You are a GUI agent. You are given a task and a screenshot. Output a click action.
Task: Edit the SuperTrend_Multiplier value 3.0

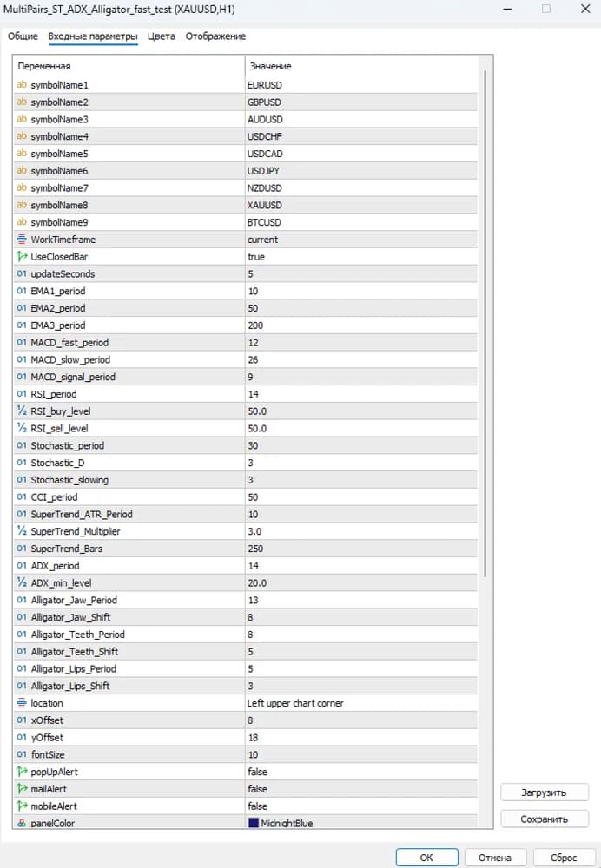click(x=361, y=531)
